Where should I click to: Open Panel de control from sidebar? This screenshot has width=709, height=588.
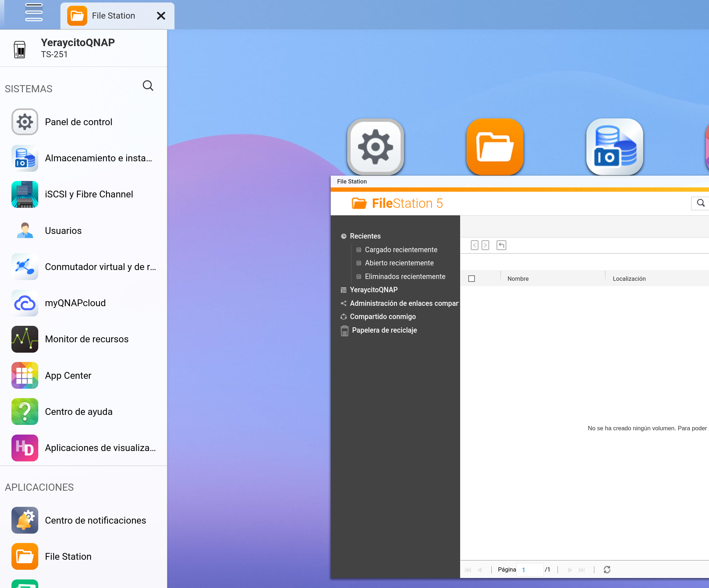click(79, 122)
